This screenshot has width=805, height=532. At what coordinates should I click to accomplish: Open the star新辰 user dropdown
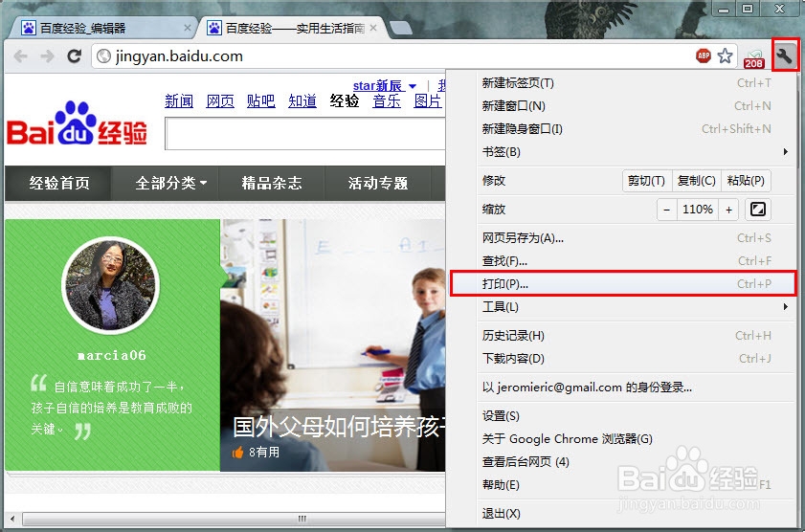[x=385, y=86]
